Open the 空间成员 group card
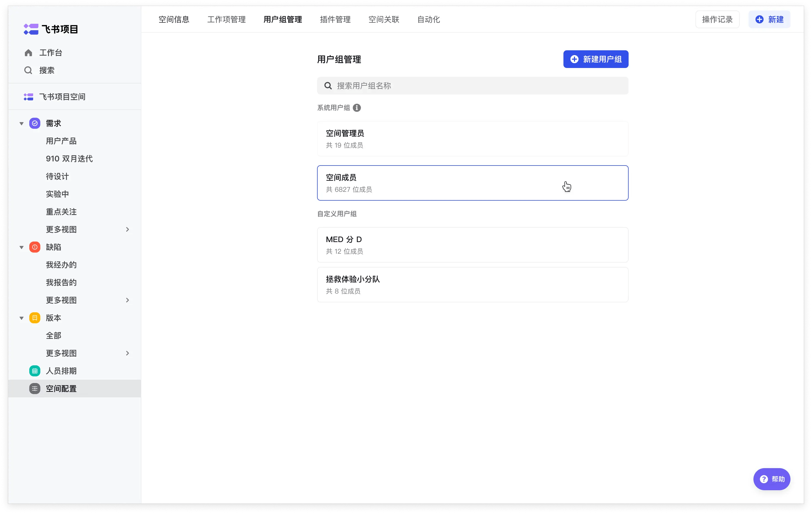This screenshot has width=812, height=514. [x=473, y=183]
